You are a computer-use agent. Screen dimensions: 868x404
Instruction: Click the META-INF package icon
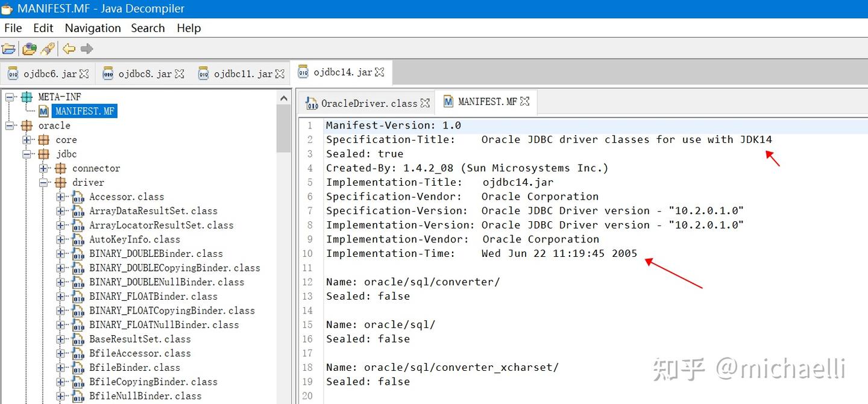click(27, 96)
